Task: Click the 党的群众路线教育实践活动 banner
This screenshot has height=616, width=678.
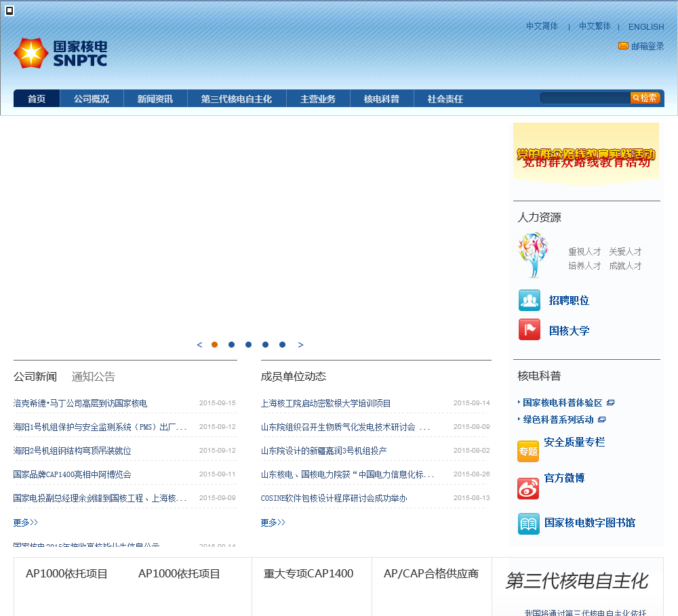Action: point(586,155)
